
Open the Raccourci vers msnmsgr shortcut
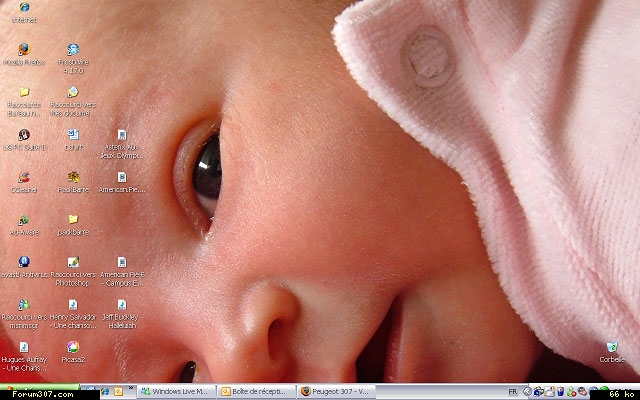23,305
